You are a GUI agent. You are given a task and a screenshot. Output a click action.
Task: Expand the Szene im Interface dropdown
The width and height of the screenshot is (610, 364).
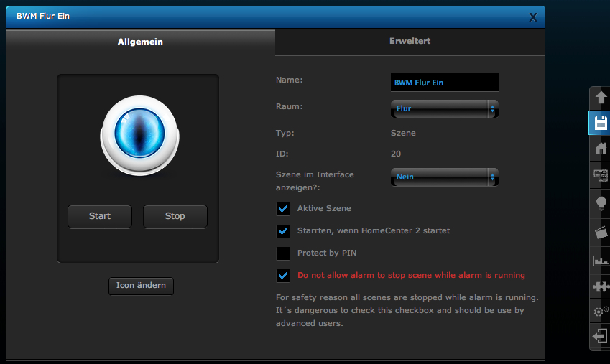point(444,177)
